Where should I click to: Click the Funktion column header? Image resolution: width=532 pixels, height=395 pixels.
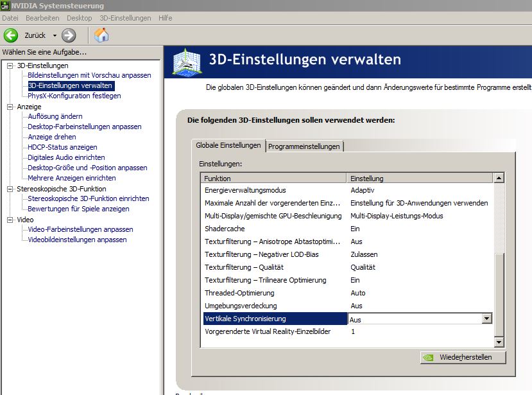coord(273,179)
